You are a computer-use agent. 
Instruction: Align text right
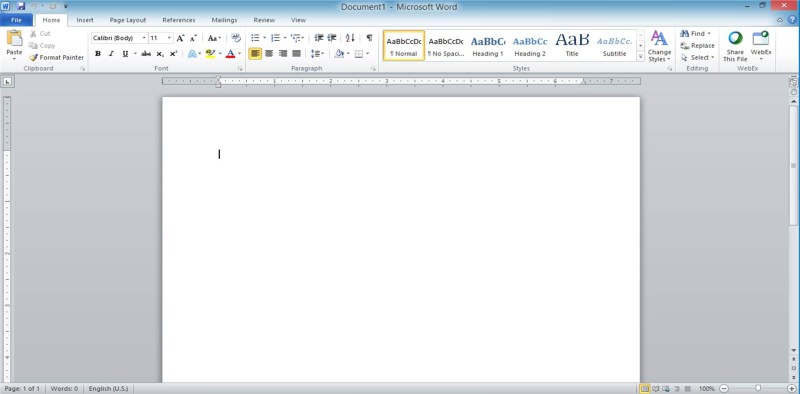click(x=283, y=54)
